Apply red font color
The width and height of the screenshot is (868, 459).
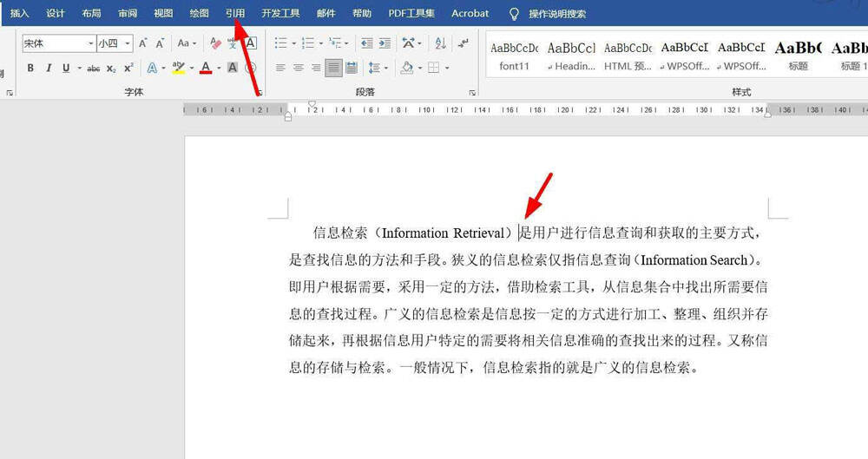[206, 68]
